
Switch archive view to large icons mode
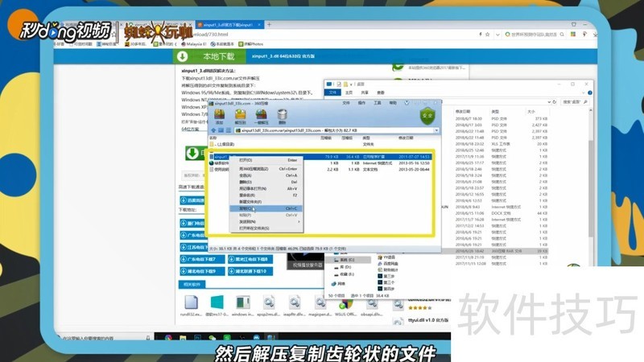click(x=221, y=130)
